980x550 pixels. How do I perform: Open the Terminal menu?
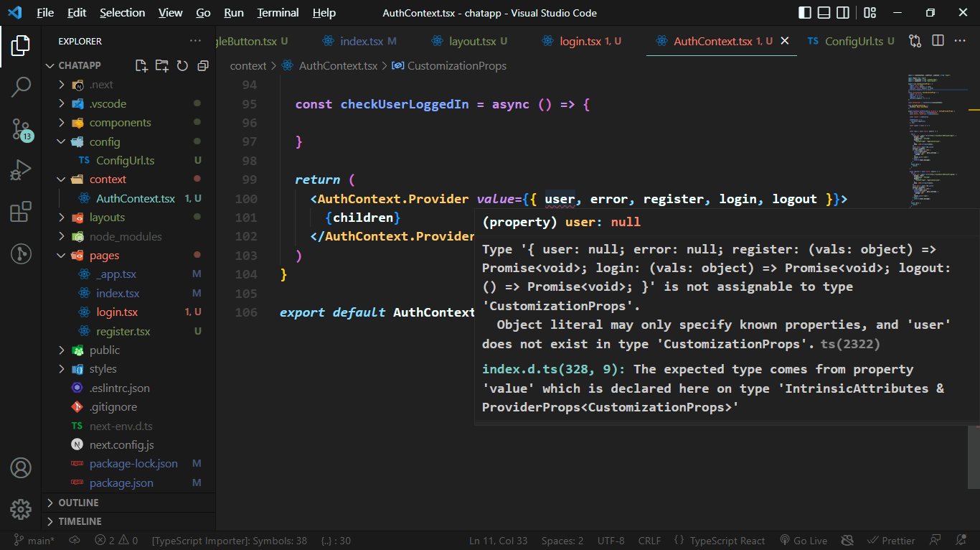278,13
